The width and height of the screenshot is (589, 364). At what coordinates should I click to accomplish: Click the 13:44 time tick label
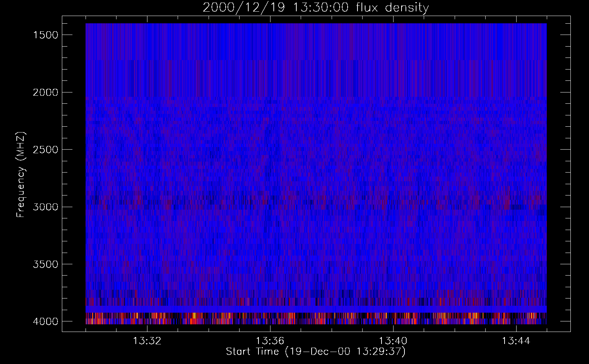pos(516,341)
